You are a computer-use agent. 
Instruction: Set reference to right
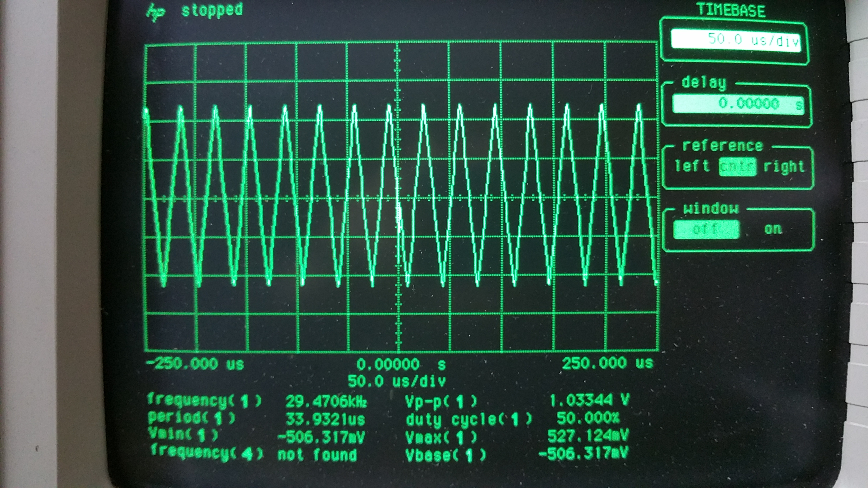pyautogui.click(x=784, y=167)
